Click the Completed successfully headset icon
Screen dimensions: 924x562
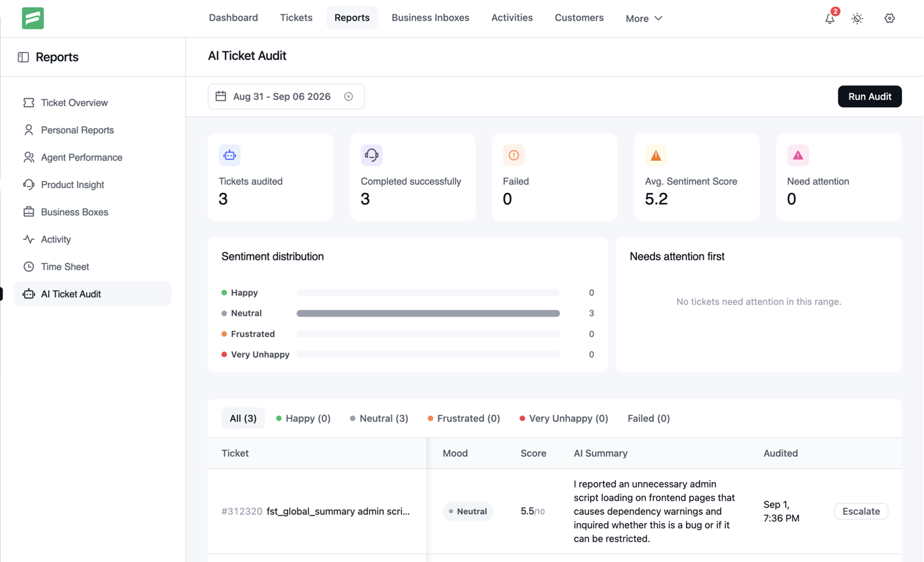371,155
